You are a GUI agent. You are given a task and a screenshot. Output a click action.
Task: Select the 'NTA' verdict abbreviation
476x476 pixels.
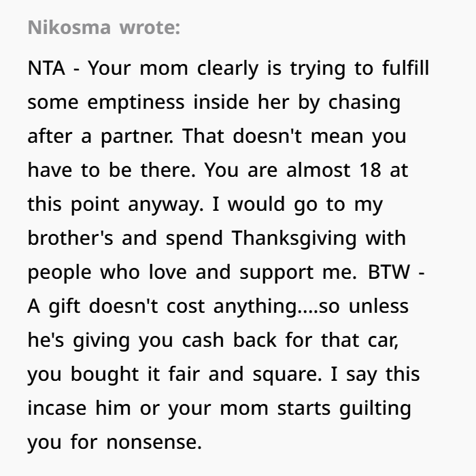pyautogui.click(x=46, y=68)
